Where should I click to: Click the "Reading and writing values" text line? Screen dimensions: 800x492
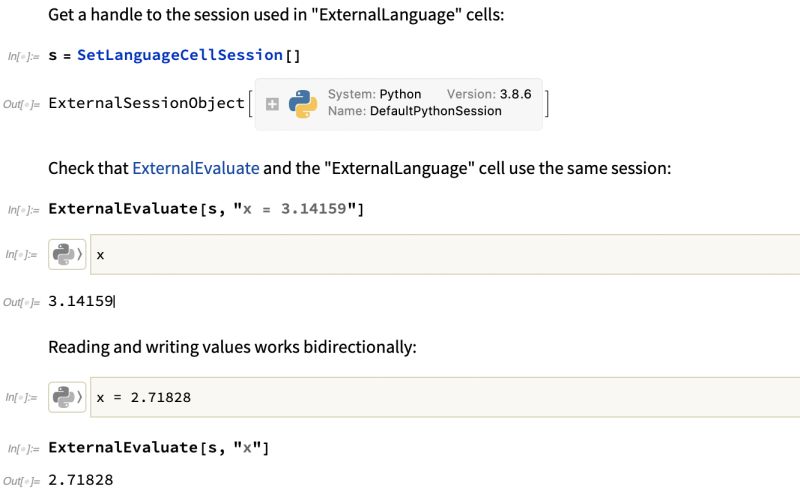pyautogui.click(x=230, y=347)
